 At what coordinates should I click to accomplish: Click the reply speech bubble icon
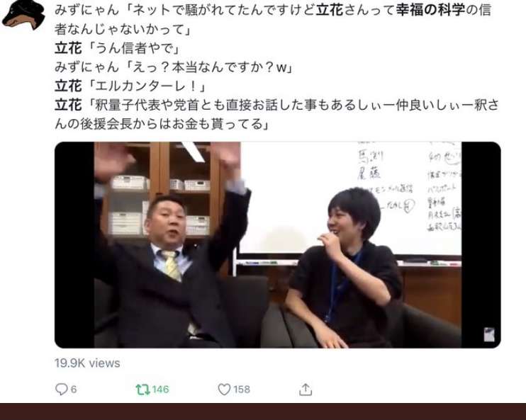[x=62, y=389]
